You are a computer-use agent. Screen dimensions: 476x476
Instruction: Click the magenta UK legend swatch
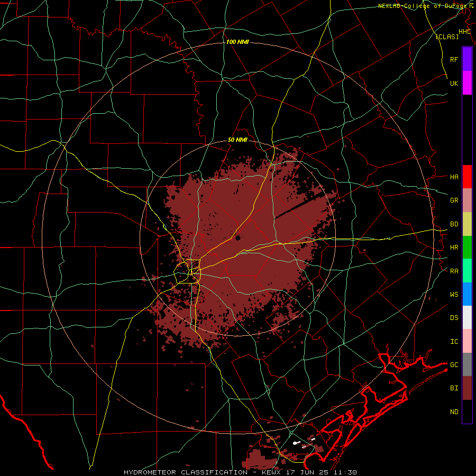coord(467,83)
